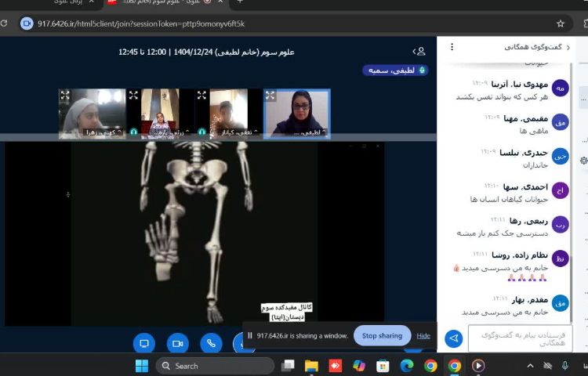This screenshot has height=376, width=588.
Task: Click the taskbar Search box
Action: coord(215,366)
